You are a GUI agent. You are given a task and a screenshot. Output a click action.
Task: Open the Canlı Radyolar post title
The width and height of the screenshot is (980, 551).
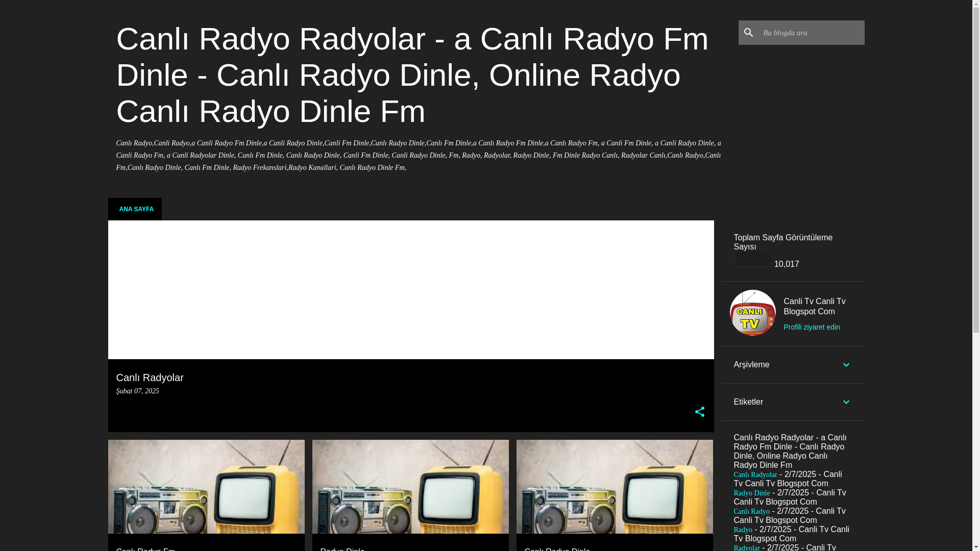coord(150,378)
